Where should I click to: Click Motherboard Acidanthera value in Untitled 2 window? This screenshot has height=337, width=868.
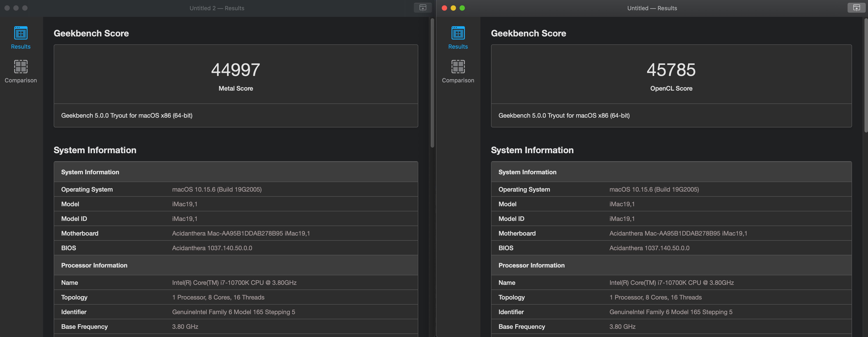pyautogui.click(x=241, y=233)
